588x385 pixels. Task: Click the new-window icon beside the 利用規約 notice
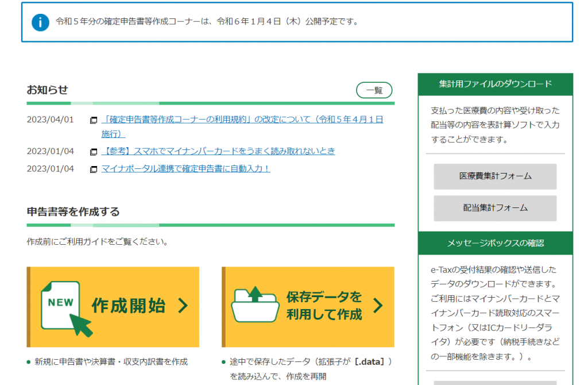pyautogui.click(x=94, y=121)
